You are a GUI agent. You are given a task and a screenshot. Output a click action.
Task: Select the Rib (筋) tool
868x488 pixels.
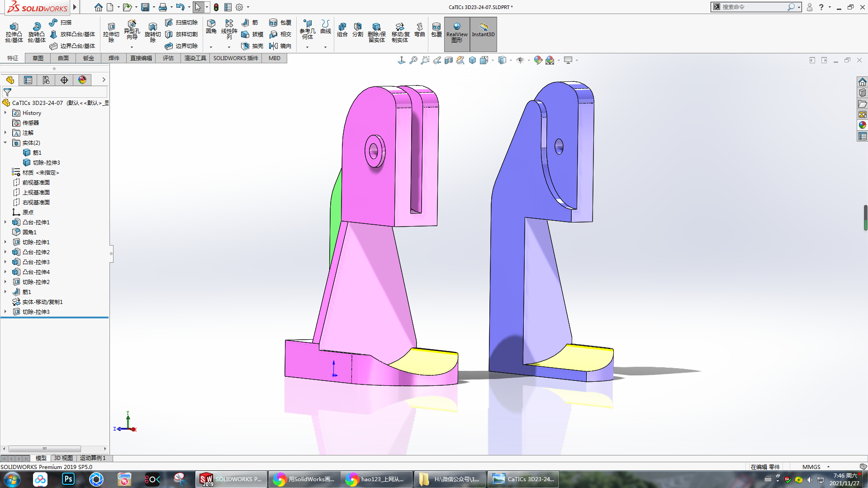250,22
